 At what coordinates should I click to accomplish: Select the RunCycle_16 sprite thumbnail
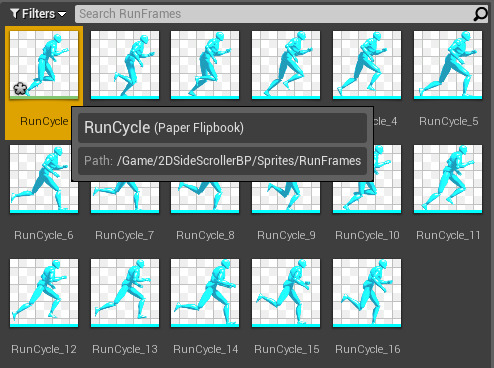pos(367,293)
